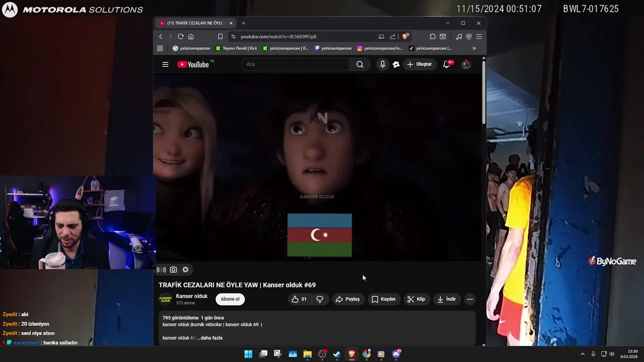Open Steam from taskbar
The image size is (644, 362).
[x=337, y=354]
